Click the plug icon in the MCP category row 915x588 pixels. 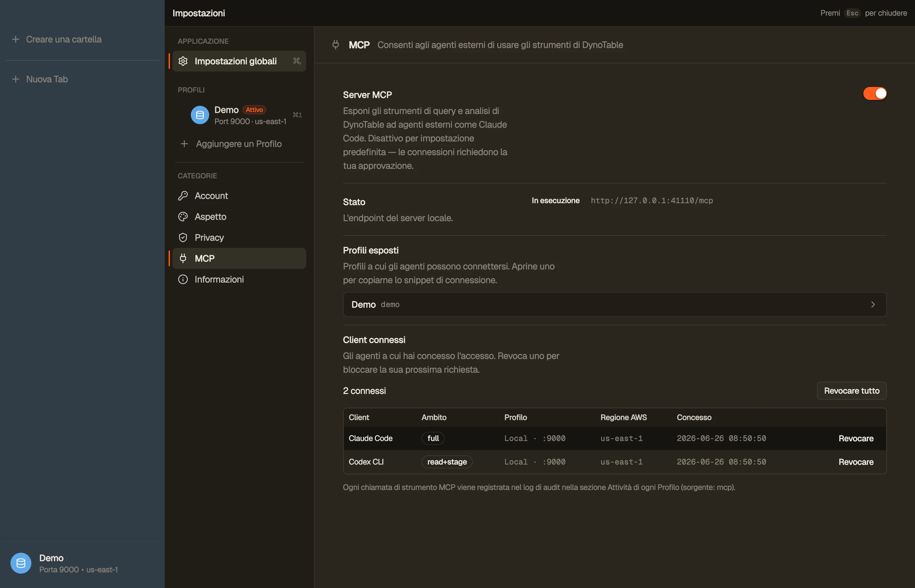183,258
